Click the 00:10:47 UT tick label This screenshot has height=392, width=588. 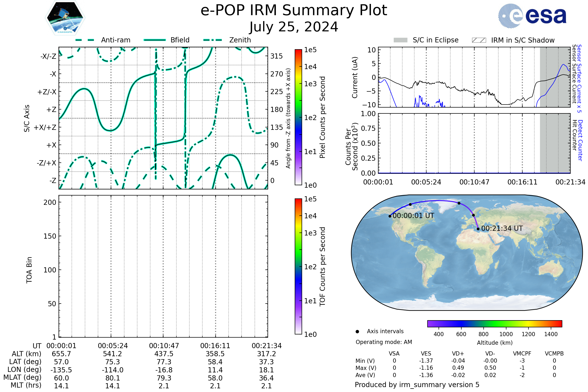tap(164, 346)
